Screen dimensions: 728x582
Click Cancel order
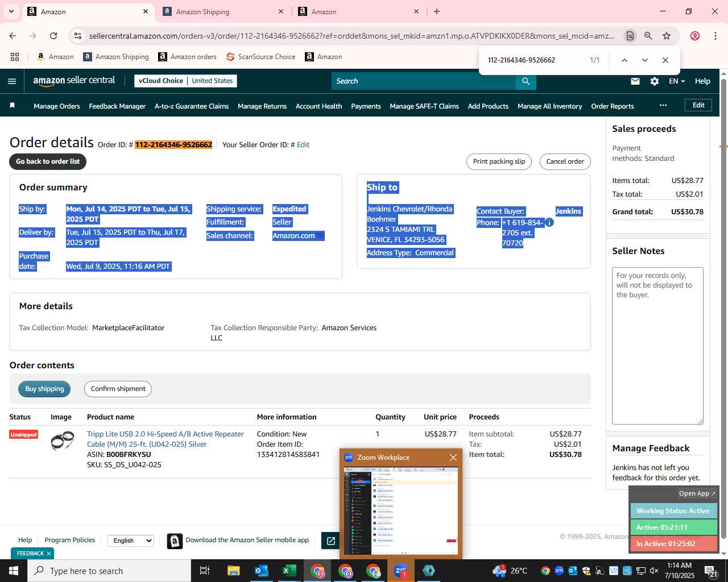565,161
